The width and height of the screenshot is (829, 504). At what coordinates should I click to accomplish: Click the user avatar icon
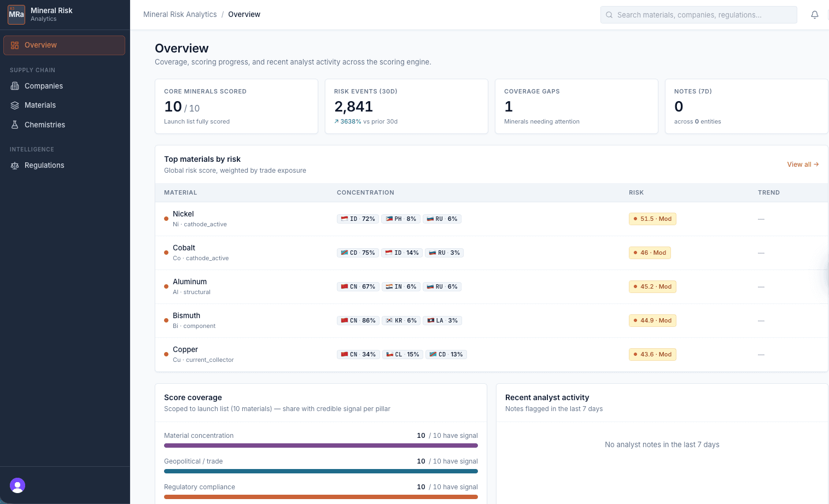pos(17,485)
